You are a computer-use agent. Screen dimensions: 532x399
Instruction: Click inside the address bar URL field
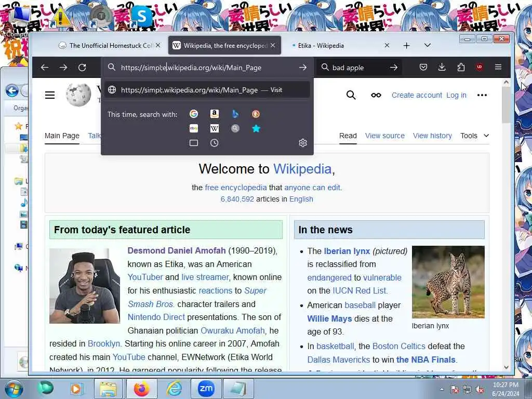point(207,68)
